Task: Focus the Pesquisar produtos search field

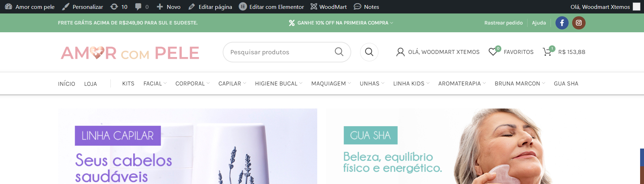Action: [280, 52]
